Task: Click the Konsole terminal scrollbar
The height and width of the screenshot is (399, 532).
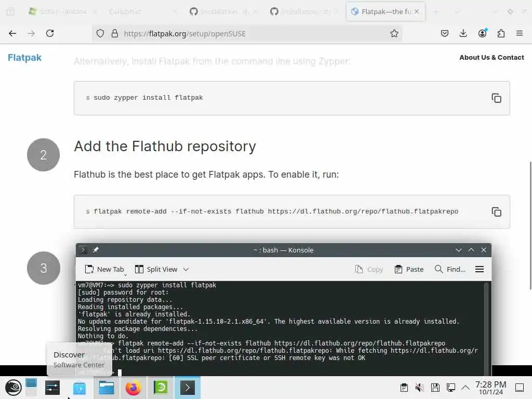Action: click(x=486, y=328)
